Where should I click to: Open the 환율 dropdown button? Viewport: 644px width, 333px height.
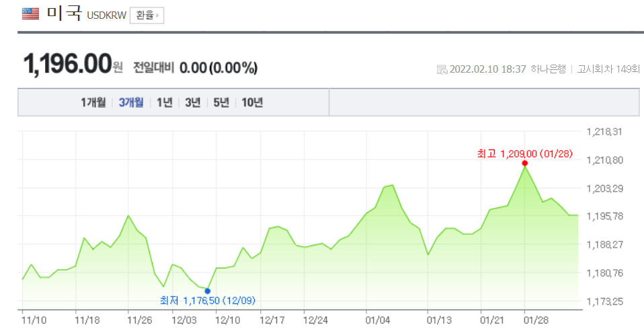point(147,15)
